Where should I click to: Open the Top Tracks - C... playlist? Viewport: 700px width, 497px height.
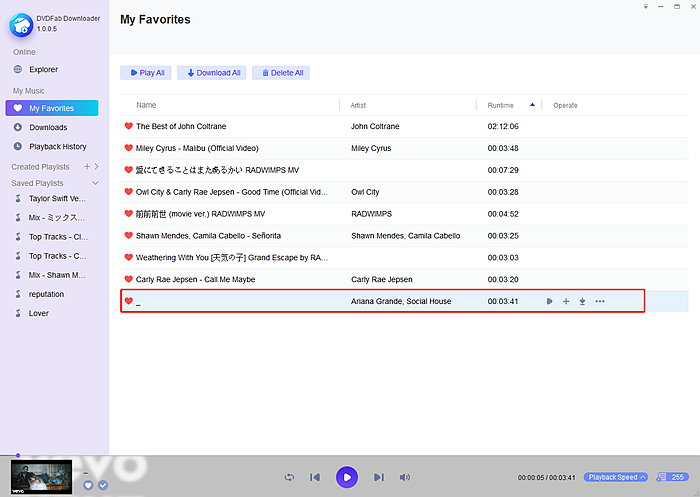pyautogui.click(x=57, y=256)
